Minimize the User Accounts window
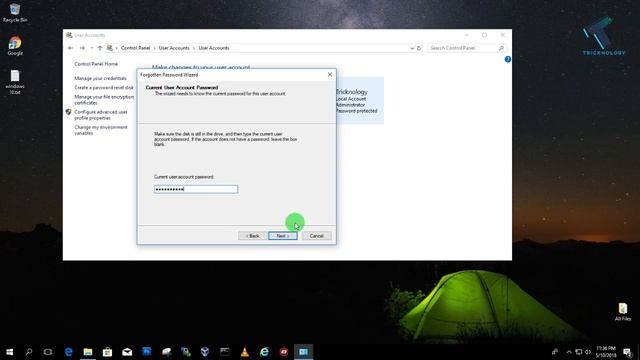 tap(466, 35)
